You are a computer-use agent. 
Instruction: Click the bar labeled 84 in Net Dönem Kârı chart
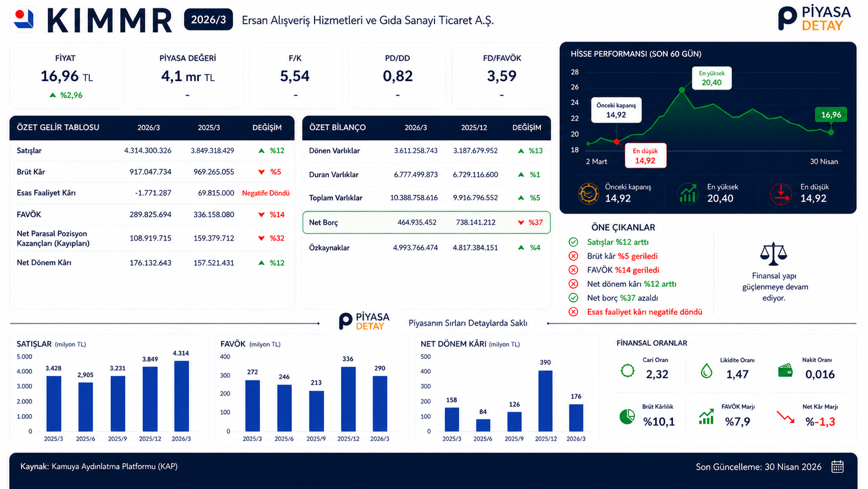click(483, 425)
